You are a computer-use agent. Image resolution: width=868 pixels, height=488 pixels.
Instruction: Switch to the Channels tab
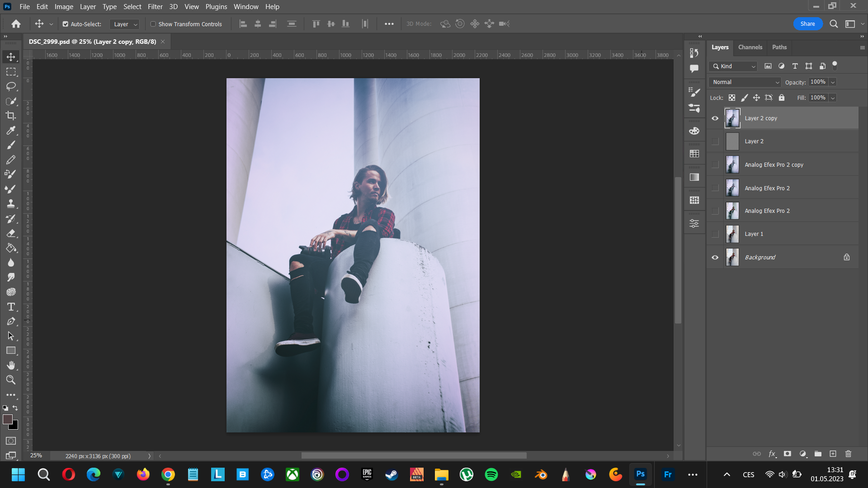click(x=750, y=47)
